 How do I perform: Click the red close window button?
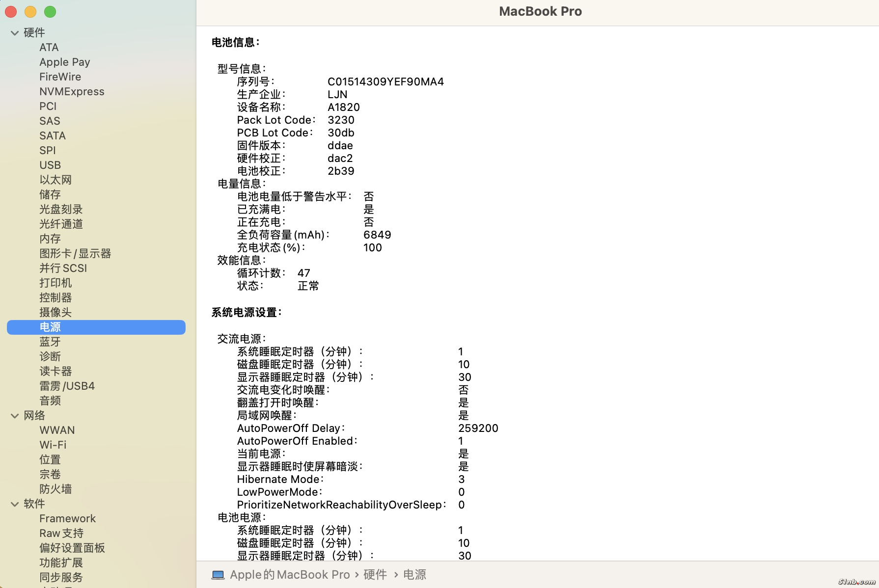click(x=11, y=12)
